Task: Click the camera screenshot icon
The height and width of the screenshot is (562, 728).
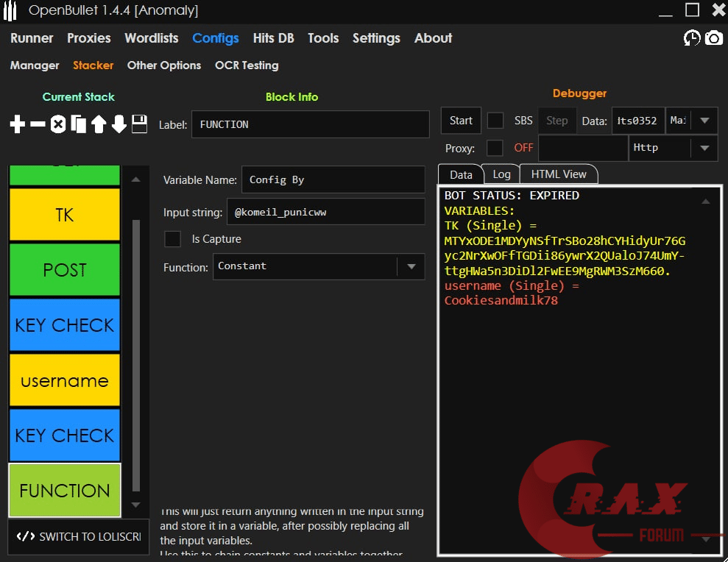Action: 714,38
